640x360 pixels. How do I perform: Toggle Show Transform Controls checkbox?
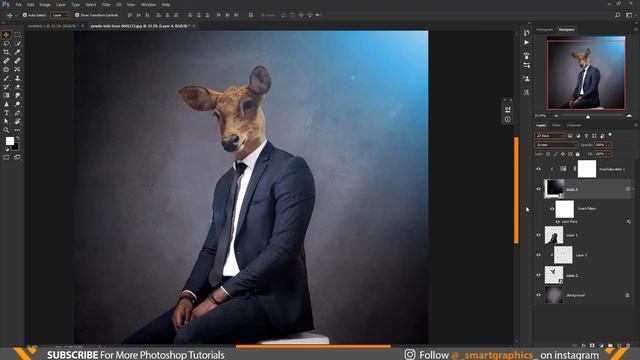(77, 15)
